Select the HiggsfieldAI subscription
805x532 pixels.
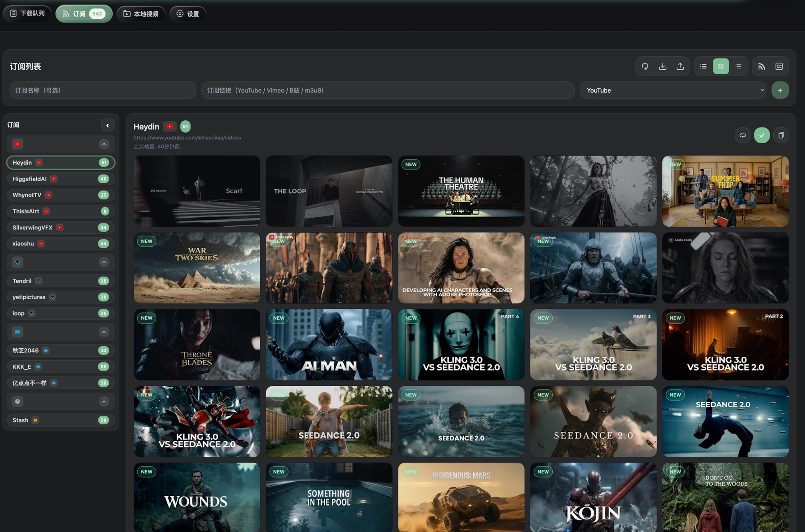(x=61, y=179)
